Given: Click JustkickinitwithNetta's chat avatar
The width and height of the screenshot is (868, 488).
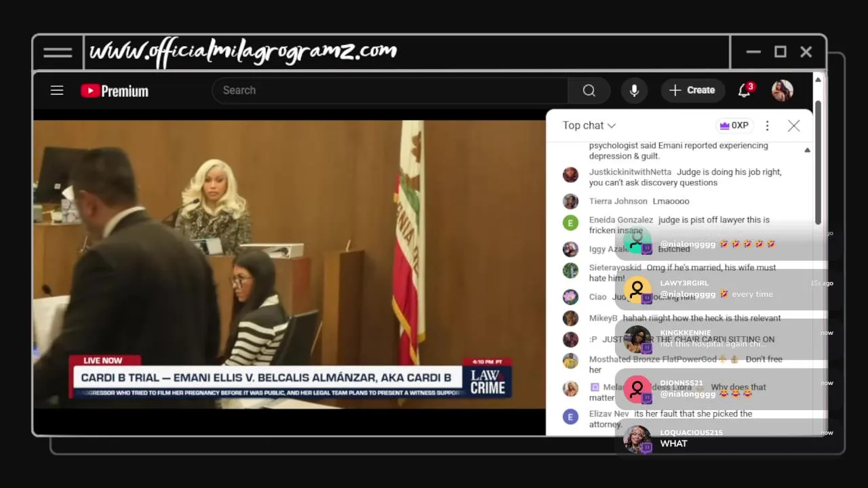Looking at the screenshot, I should [x=570, y=175].
